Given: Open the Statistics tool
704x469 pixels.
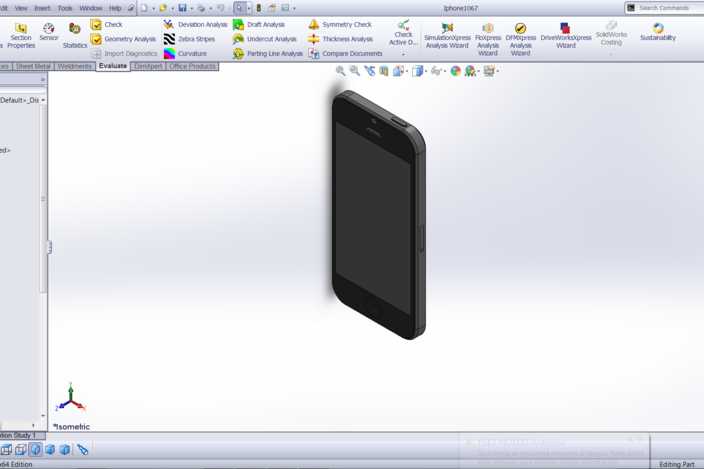Looking at the screenshot, I should [x=75, y=35].
